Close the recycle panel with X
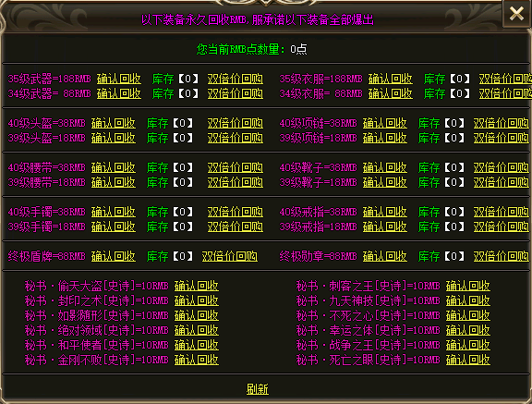Image resolution: width=532 pixels, height=404 pixels. 516,14
